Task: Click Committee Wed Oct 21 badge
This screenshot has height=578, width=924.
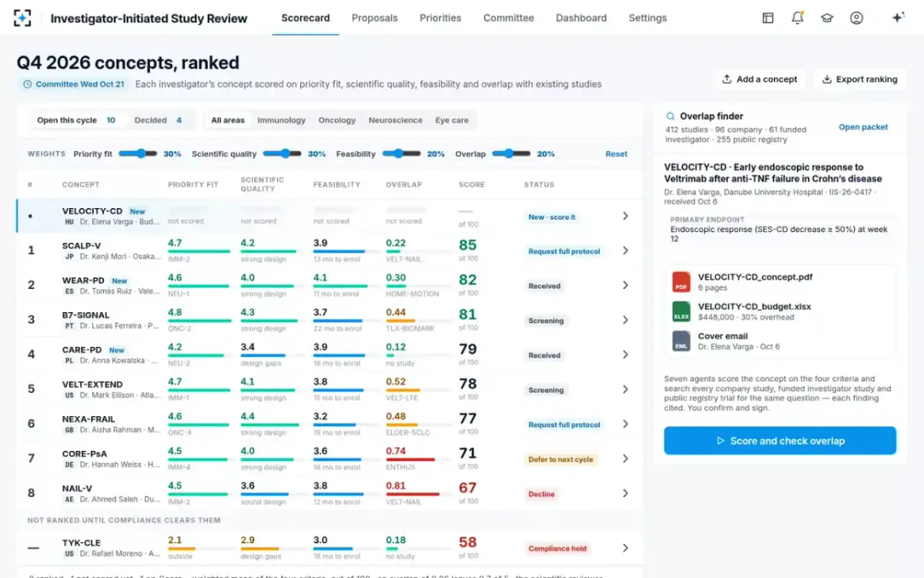Action: [x=73, y=84]
